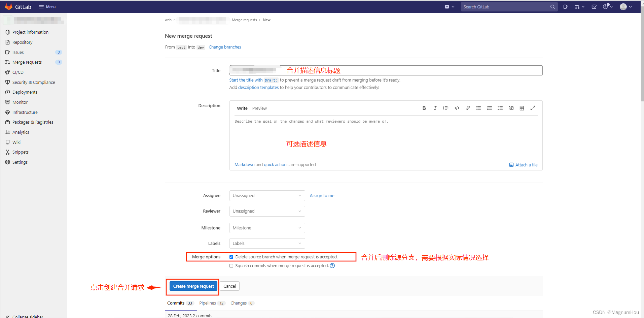The height and width of the screenshot is (318, 644).
Task: Click the italic text icon
Action: 435,108
